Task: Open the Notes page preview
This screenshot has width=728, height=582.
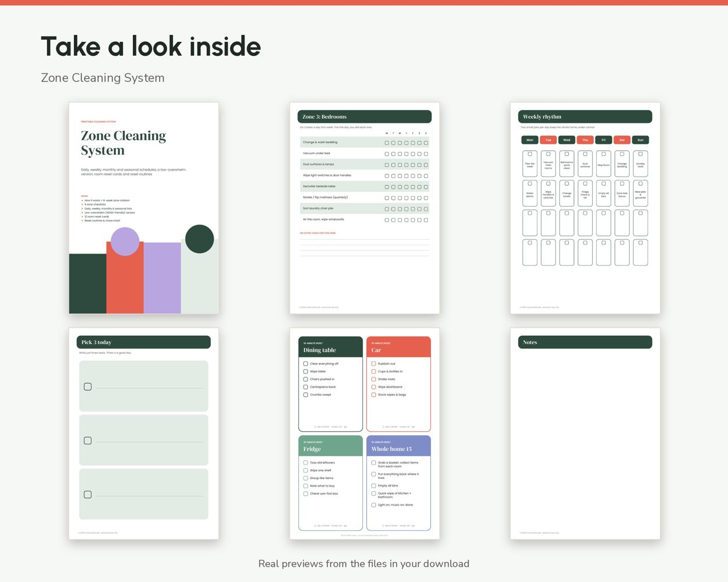Action: pos(585,434)
